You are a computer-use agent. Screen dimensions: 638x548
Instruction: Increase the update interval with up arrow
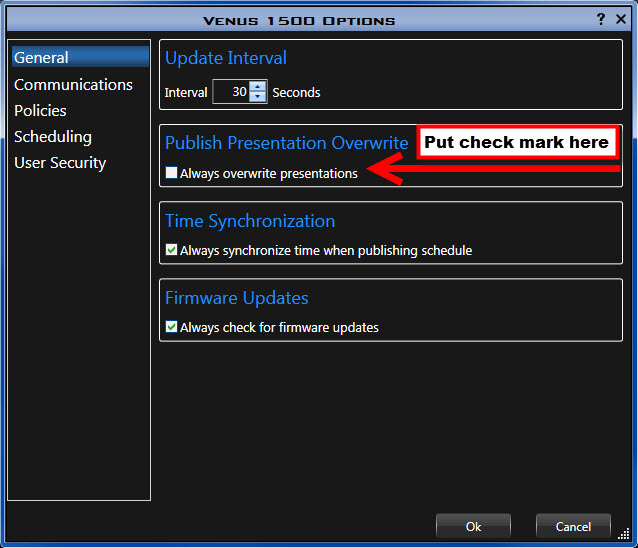pos(258,87)
